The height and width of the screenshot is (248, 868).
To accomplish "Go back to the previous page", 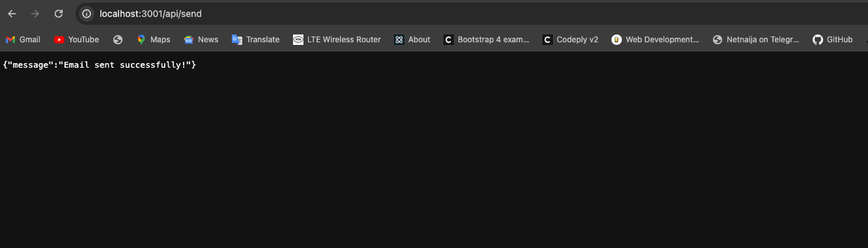I will [12, 14].
